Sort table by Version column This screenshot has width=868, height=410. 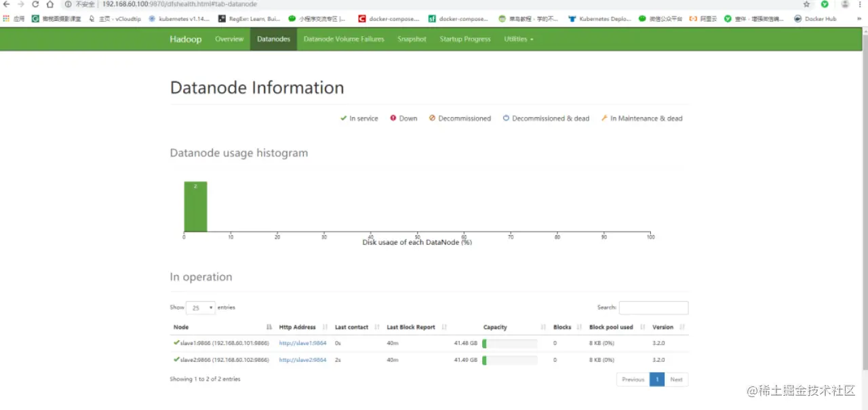click(x=669, y=327)
